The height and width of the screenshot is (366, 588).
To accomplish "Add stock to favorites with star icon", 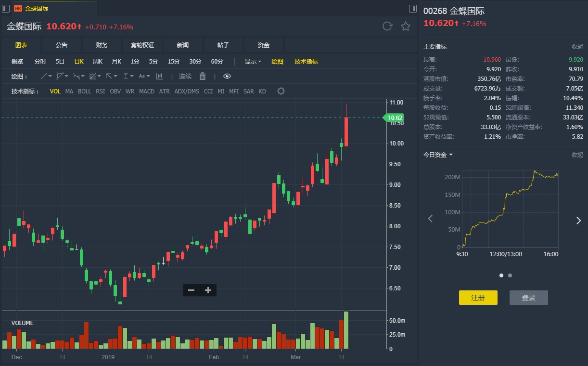I will pyautogui.click(x=406, y=26).
